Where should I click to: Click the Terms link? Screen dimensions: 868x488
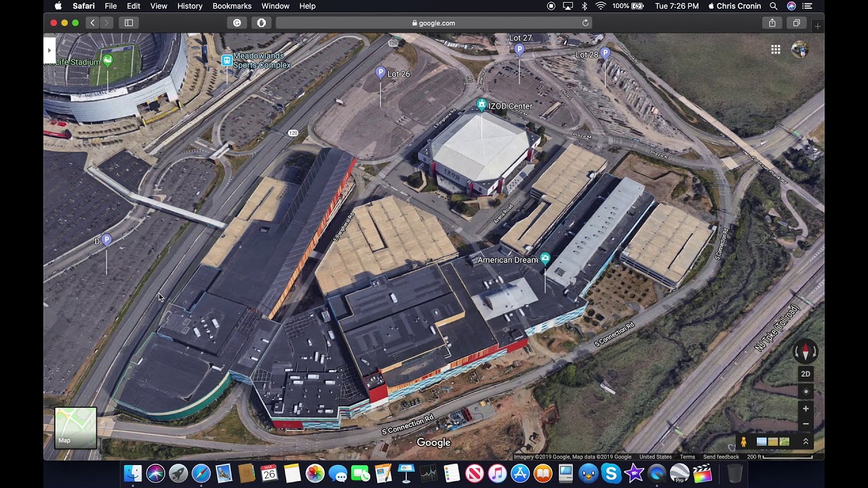(x=688, y=457)
